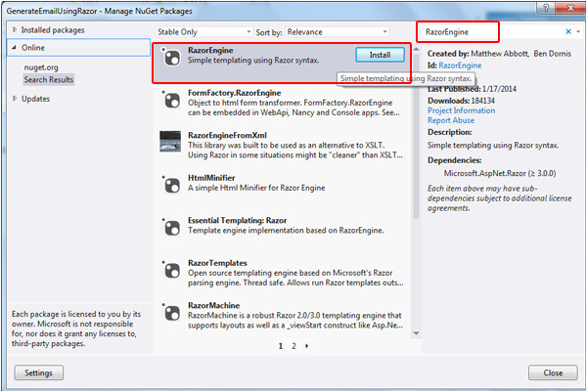Select the nuget.org source
This screenshot has height=392, width=587.
click(41, 67)
